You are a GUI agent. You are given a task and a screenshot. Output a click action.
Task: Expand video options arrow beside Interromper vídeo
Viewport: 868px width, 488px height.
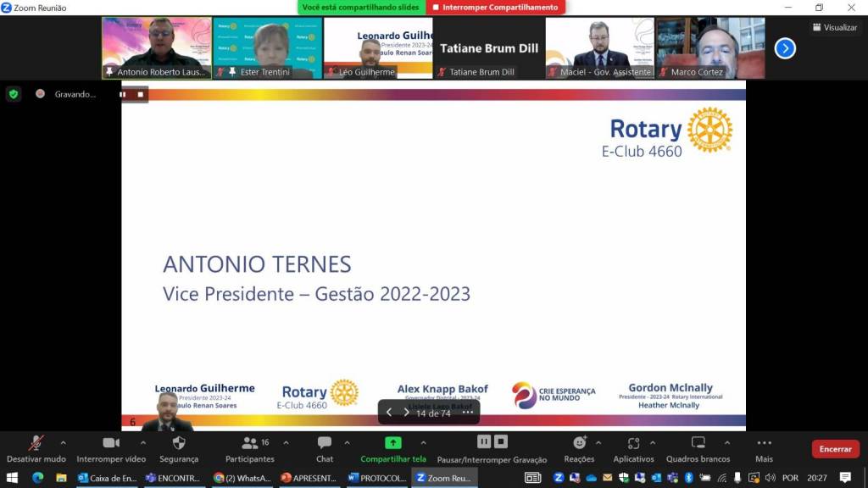(x=142, y=442)
